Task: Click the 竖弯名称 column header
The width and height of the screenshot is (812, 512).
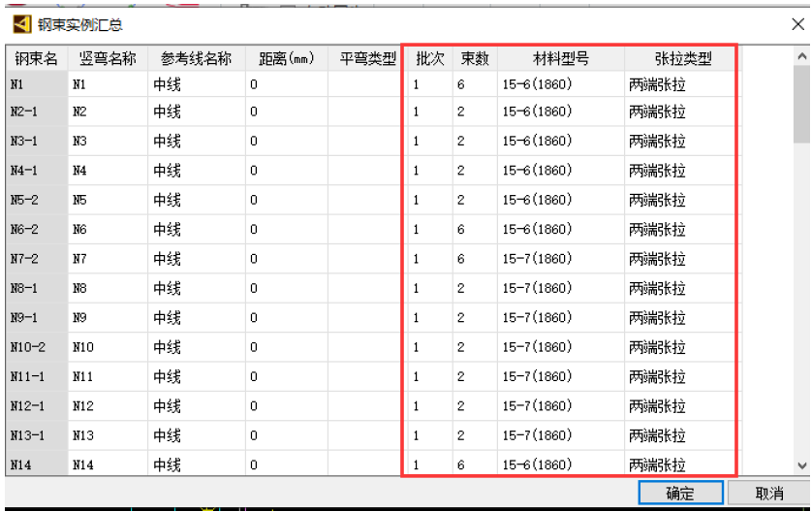Action: 108,58
